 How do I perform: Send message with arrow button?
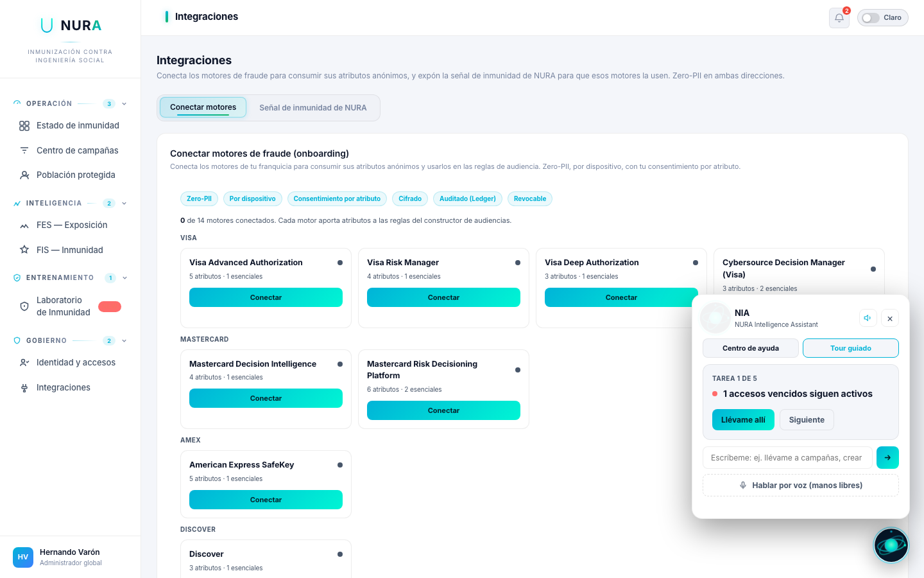pos(887,458)
